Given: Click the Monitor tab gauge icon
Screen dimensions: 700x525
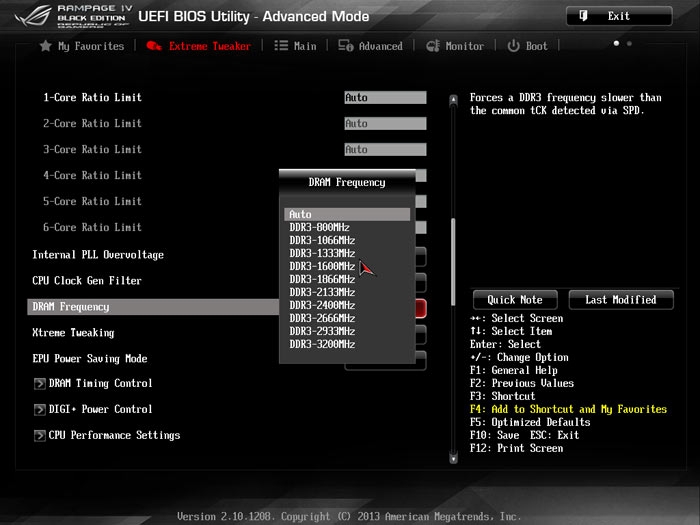Looking at the screenshot, I should (433, 46).
